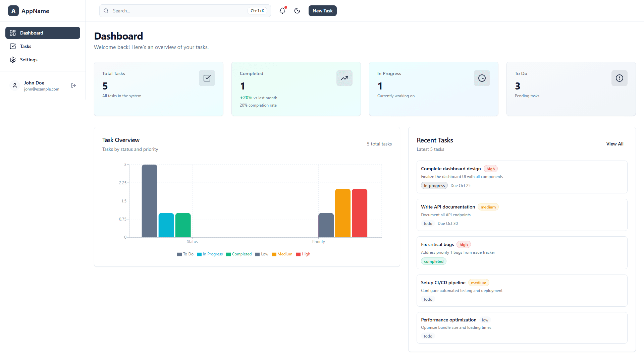Viewport: 644px width, 362px height.
Task: Go to Tasks in the sidebar
Action: (x=26, y=46)
